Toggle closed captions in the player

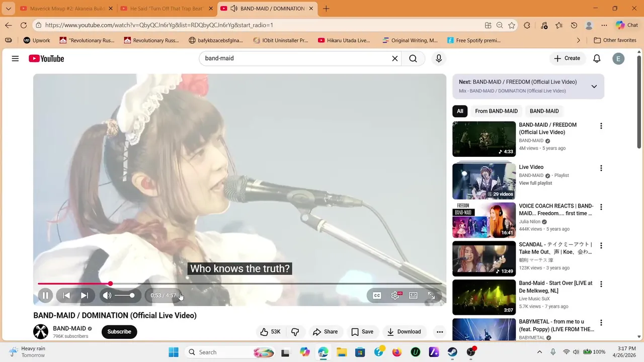[x=377, y=296]
